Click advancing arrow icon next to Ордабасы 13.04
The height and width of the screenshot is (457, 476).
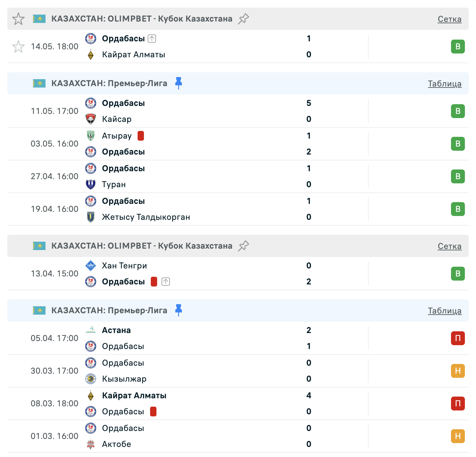(x=166, y=282)
